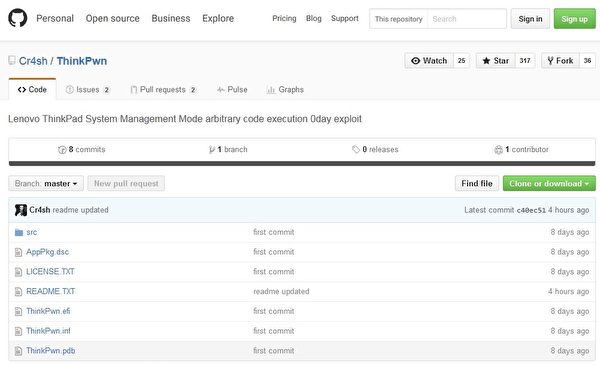Fork the repository
The width and height of the screenshot is (600, 366).
pyautogui.click(x=560, y=60)
